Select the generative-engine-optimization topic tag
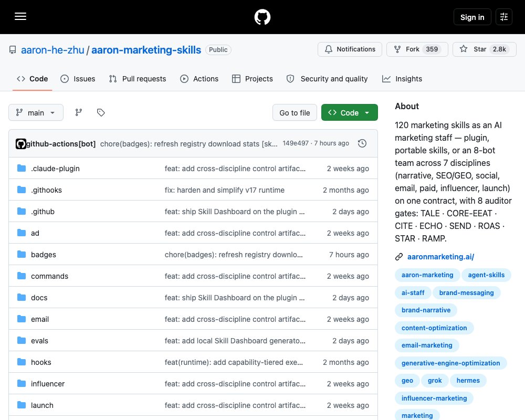Viewport: 525px width, 420px height. click(450, 363)
